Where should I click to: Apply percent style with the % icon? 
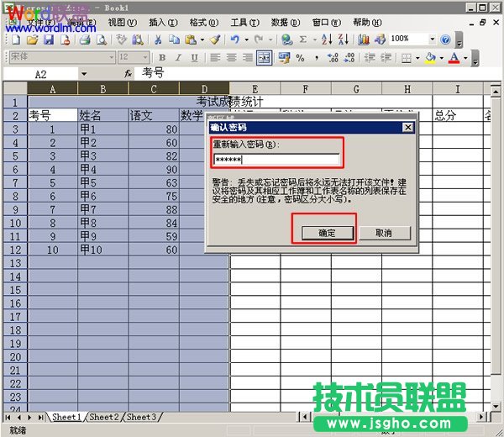coord(302,58)
